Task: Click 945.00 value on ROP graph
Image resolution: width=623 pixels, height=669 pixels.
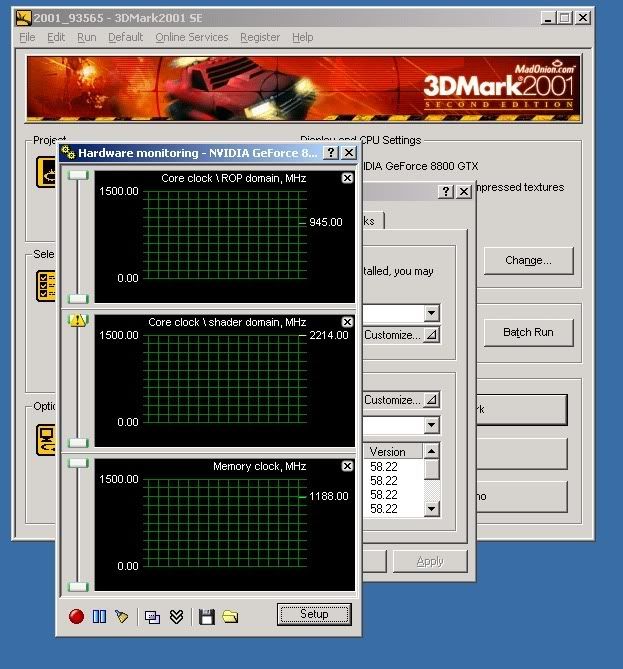Action: coord(326,222)
